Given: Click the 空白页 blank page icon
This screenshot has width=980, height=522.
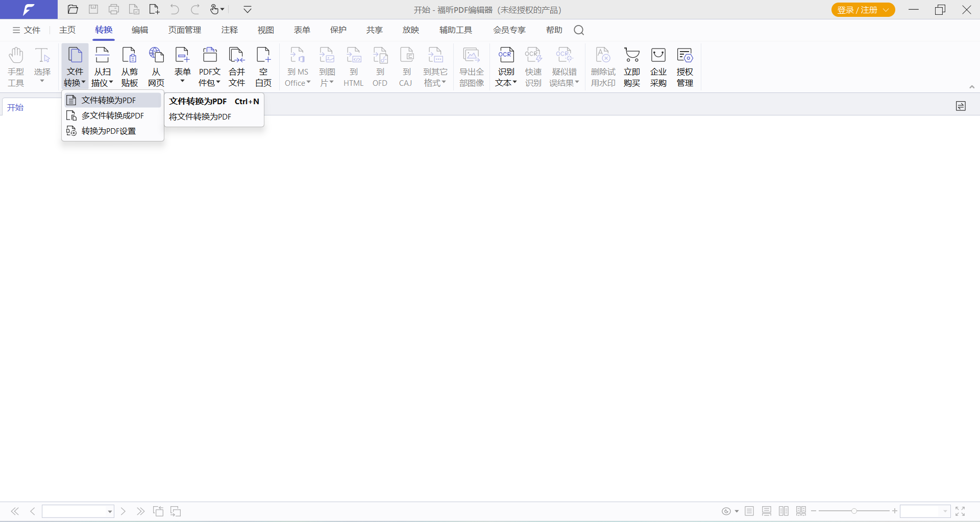Looking at the screenshot, I should coord(263,67).
